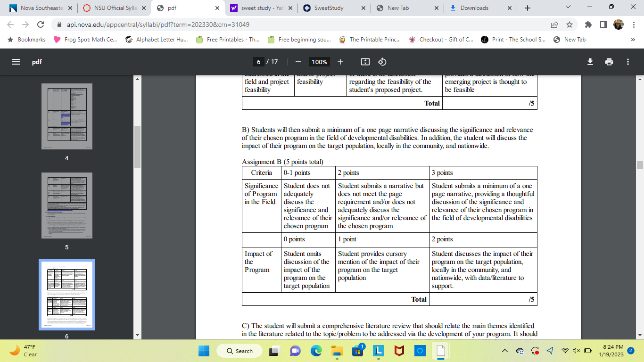Open the Extensions puzzle icon
The height and width of the screenshot is (362, 644).
588,25
